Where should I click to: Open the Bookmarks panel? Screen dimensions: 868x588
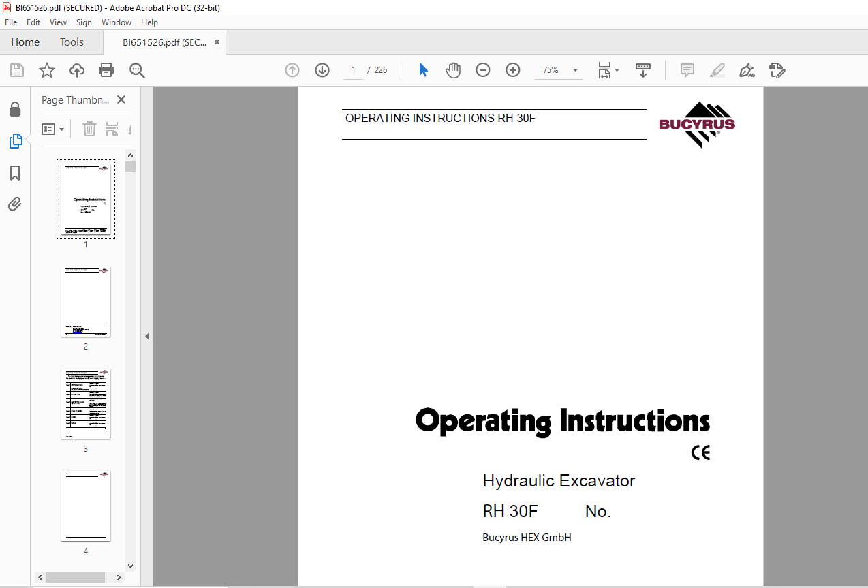tap(15, 173)
